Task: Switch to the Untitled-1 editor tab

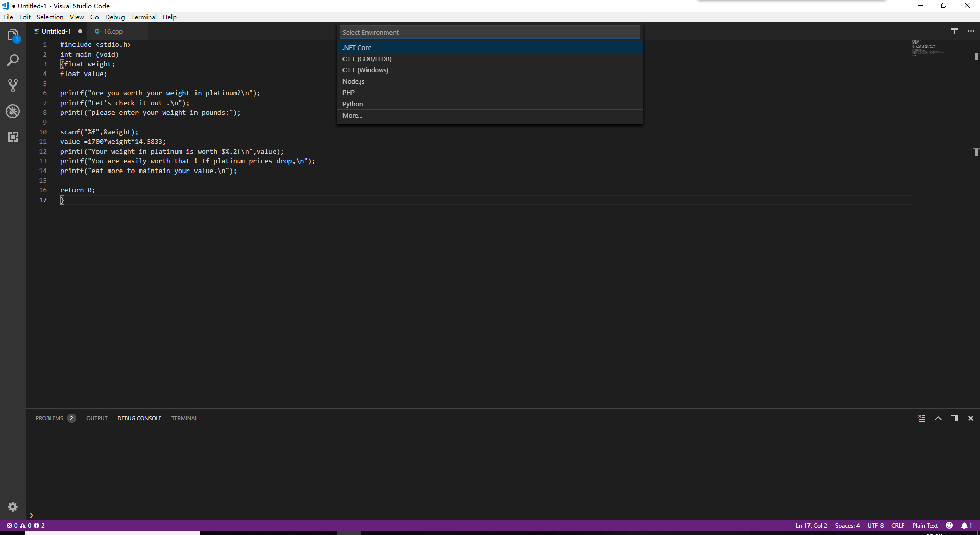Action: pyautogui.click(x=56, y=31)
